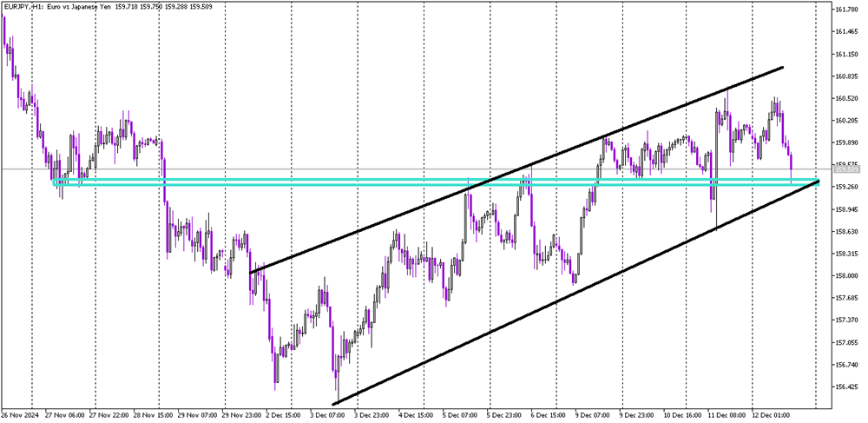
Task: Click the 160.835 price axis label
Action: (x=847, y=76)
